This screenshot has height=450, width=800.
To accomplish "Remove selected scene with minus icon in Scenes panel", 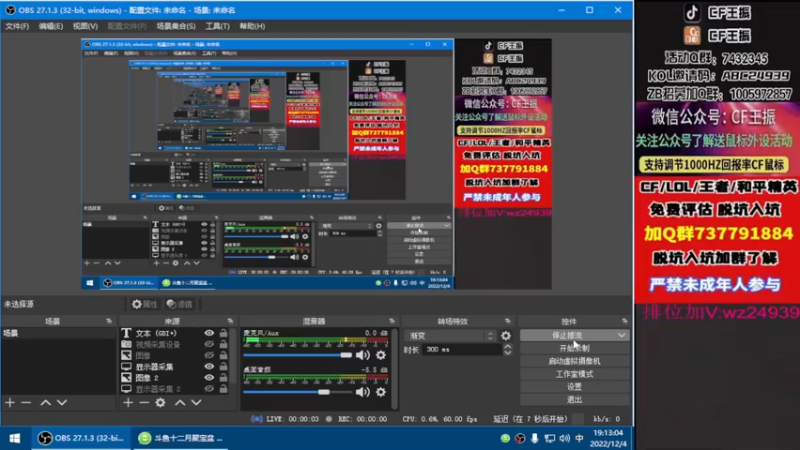I will click(26, 403).
